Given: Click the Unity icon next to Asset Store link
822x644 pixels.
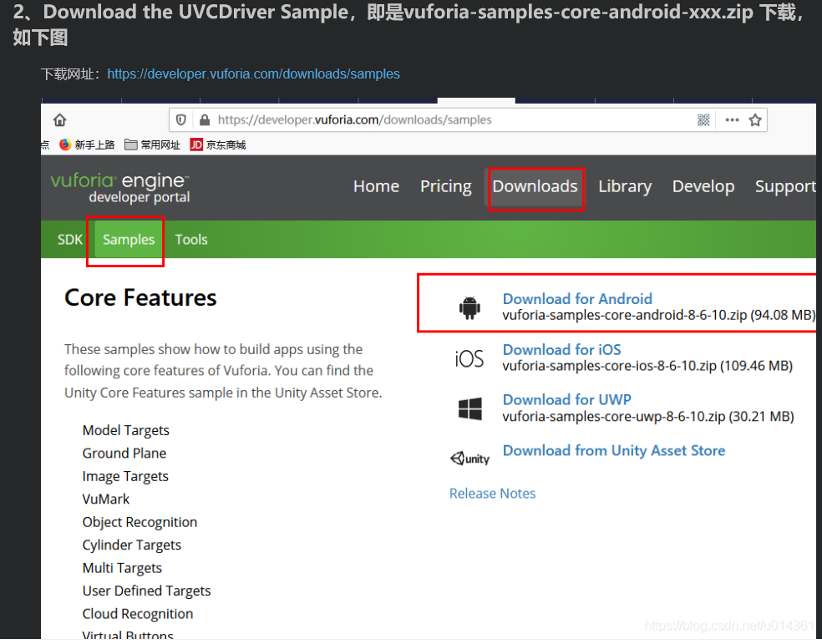Looking at the screenshot, I should (469, 458).
